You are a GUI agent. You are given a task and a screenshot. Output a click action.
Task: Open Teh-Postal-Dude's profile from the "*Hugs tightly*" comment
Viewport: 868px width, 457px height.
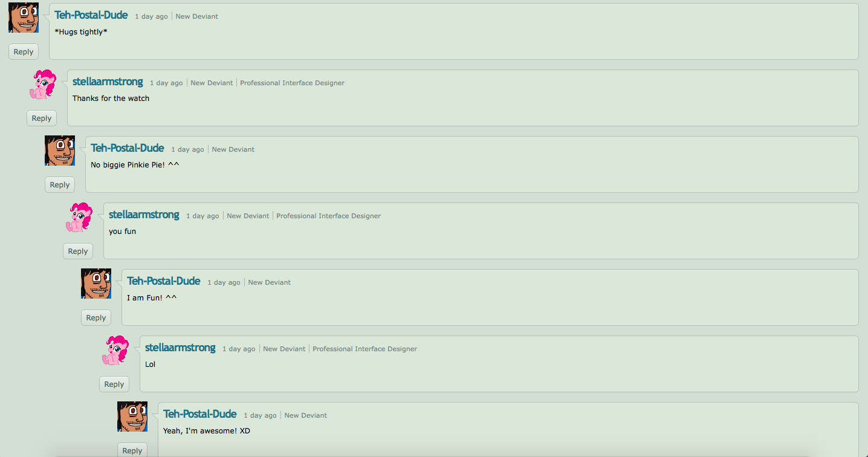tap(91, 15)
